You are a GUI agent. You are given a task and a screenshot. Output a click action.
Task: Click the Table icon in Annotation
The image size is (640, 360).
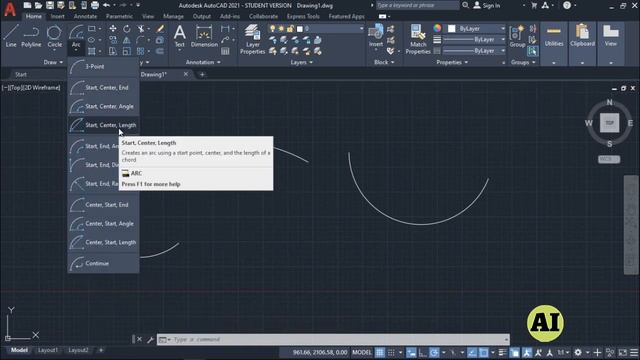coord(225,51)
